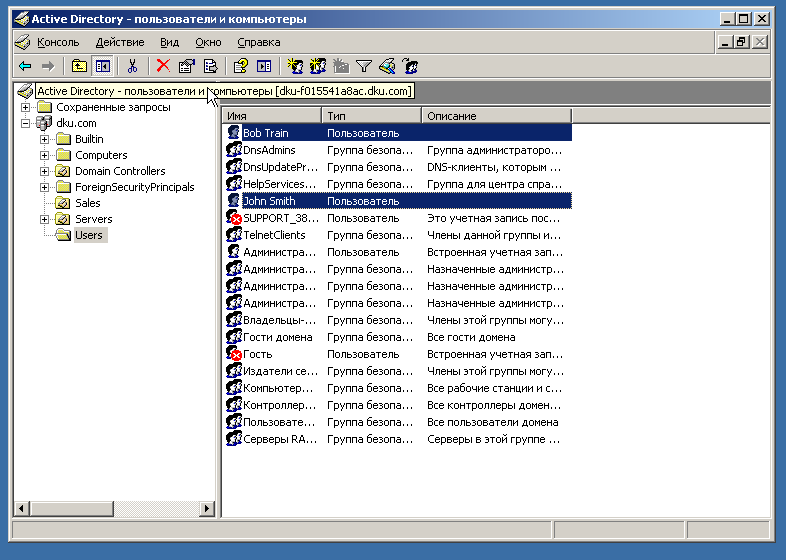Sort by the Описание column header
786x560 pixels.
tap(496, 116)
